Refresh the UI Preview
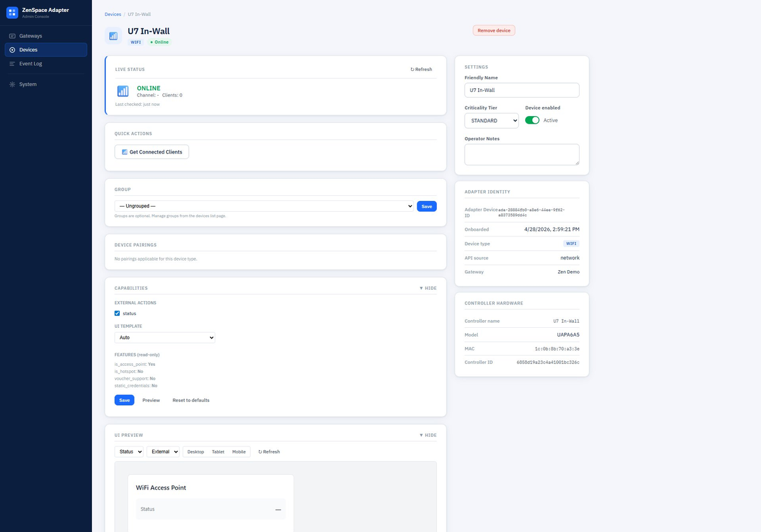Screen dimensions: 761x532 click(269, 452)
